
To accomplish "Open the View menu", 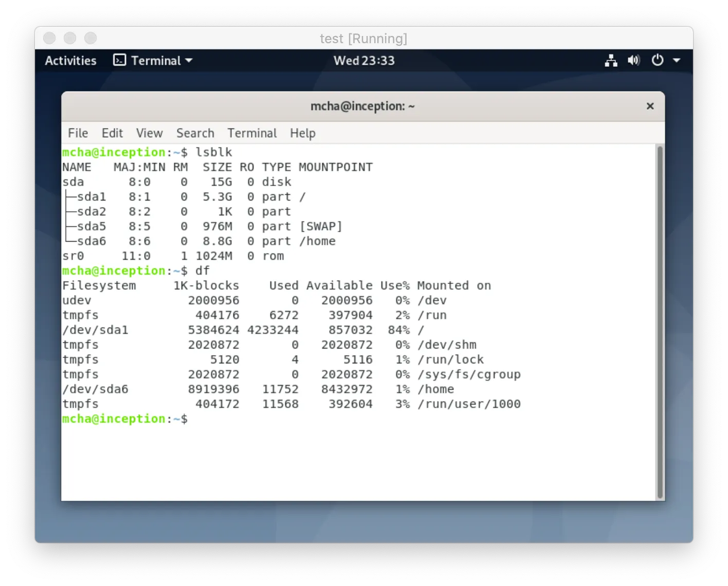I will tap(149, 133).
